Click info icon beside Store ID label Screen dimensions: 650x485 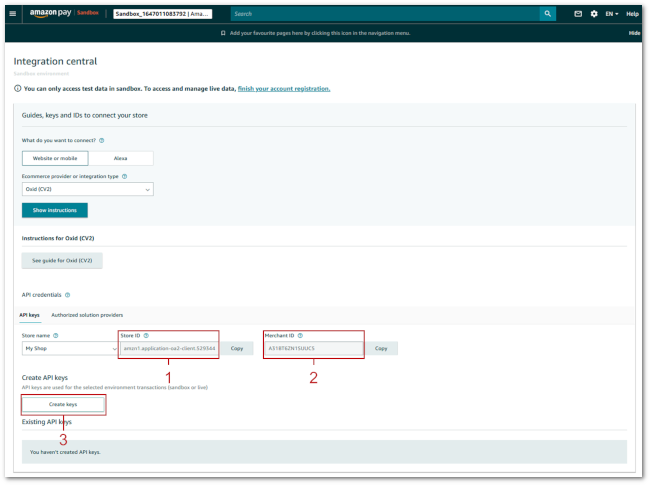[146, 336]
